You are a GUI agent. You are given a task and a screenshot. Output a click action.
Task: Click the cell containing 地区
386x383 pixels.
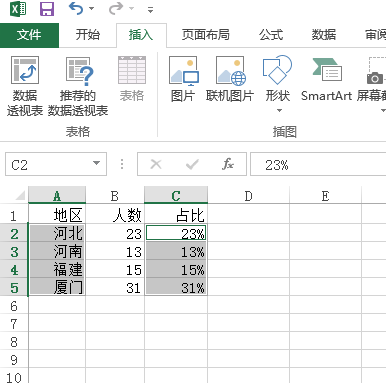coord(57,215)
